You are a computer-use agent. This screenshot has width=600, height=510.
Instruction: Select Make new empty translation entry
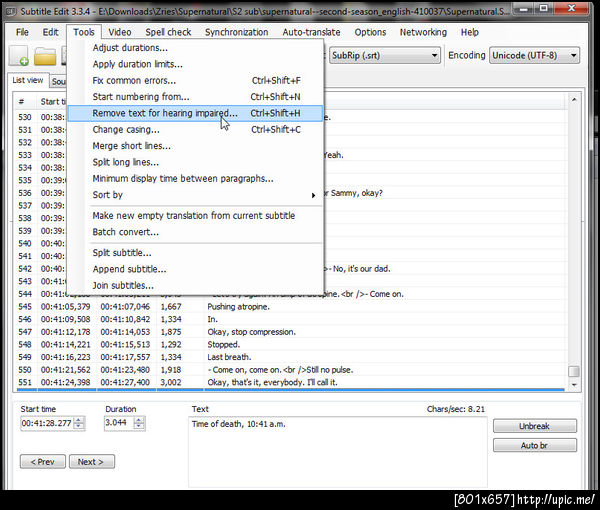(x=195, y=216)
